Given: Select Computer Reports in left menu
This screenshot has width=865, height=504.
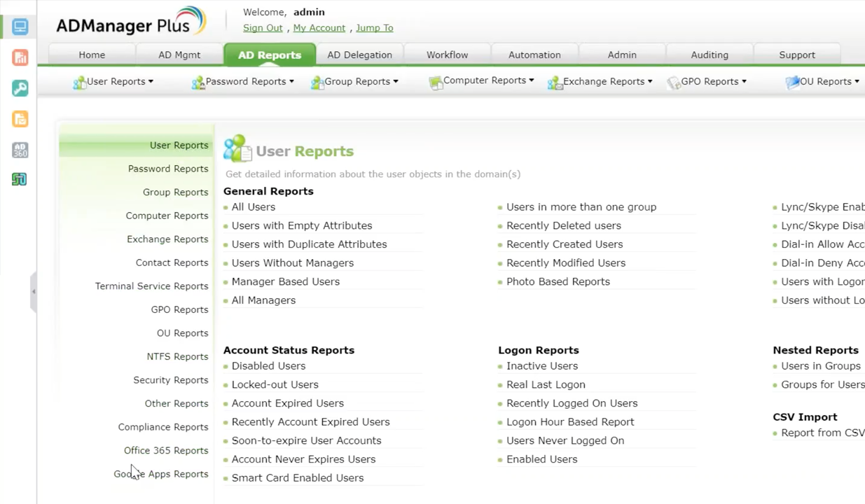Looking at the screenshot, I should pyautogui.click(x=167, y=216).
